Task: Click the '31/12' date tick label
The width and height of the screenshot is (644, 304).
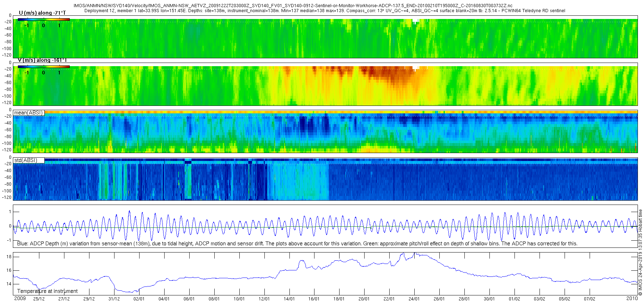Action: pos(114,299)
